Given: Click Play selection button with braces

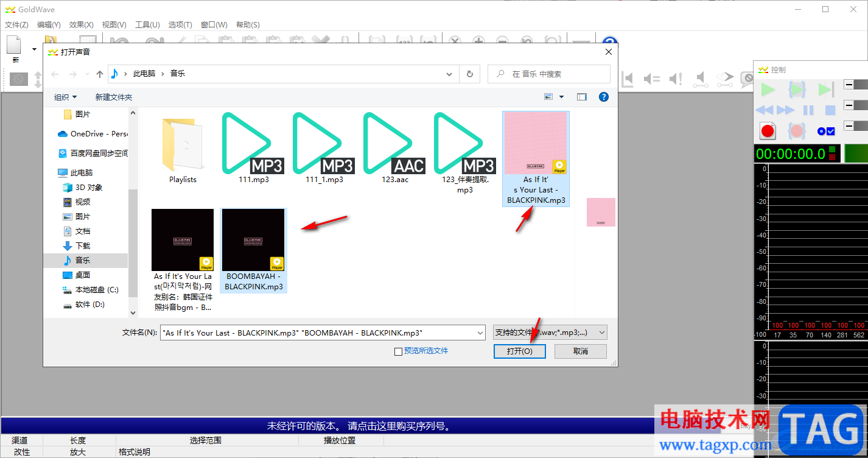Looking at the screenshot, I should (797, 90).
